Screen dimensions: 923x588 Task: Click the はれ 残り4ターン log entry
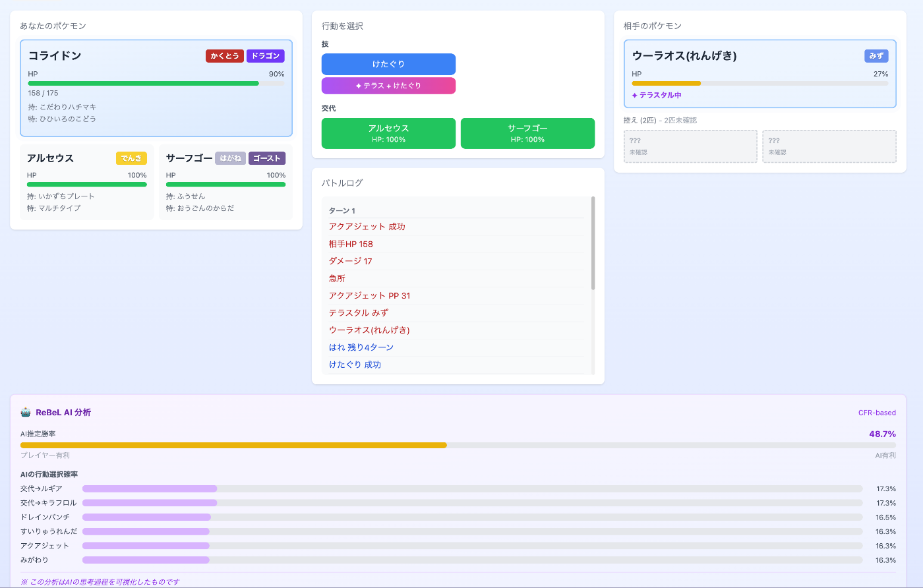[361, 347]
